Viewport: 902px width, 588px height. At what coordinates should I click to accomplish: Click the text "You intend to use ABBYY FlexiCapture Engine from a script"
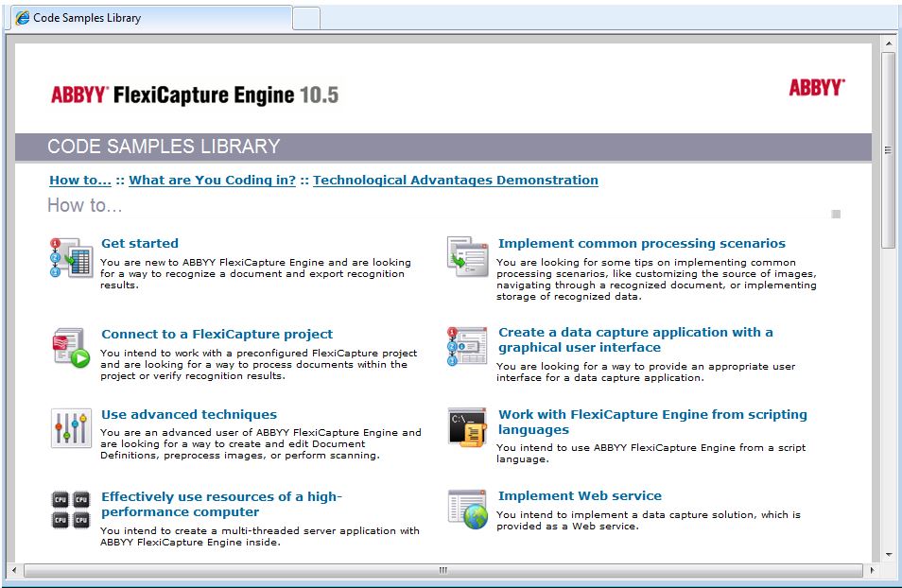(650, 454)
